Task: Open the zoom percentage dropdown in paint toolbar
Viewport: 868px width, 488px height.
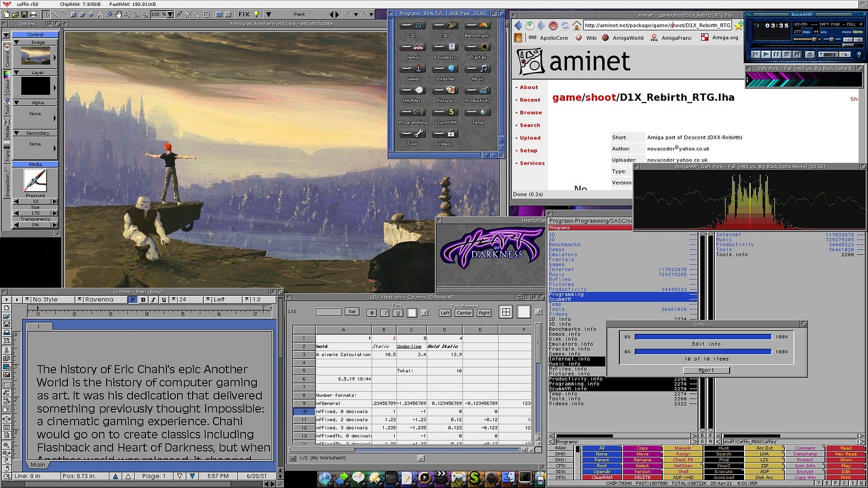Action: 170,14
